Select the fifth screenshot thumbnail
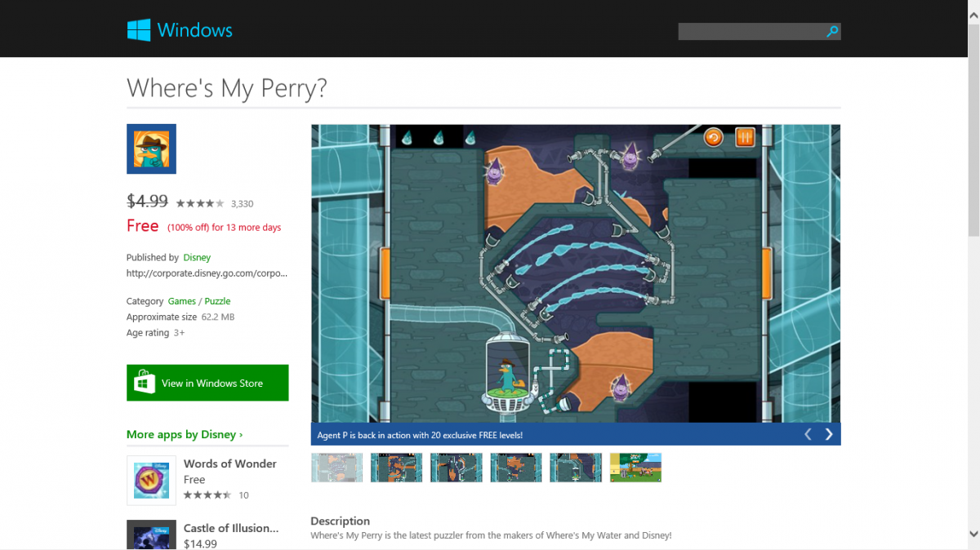The width and height of the screenshot is (980, 550). point(576,468)
